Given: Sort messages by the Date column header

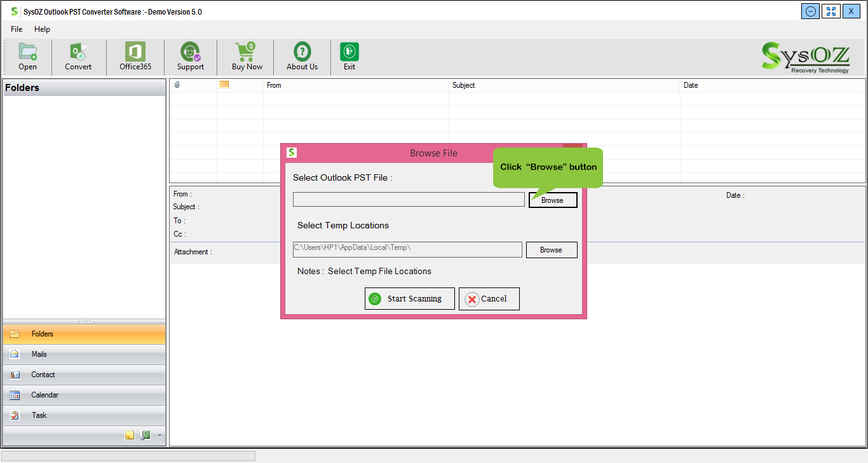Looking at the screenshot, I should coord(773,85).
